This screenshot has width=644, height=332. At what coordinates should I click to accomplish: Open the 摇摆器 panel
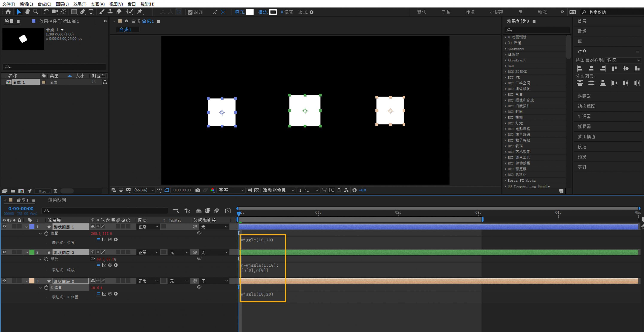pos(584,126)
